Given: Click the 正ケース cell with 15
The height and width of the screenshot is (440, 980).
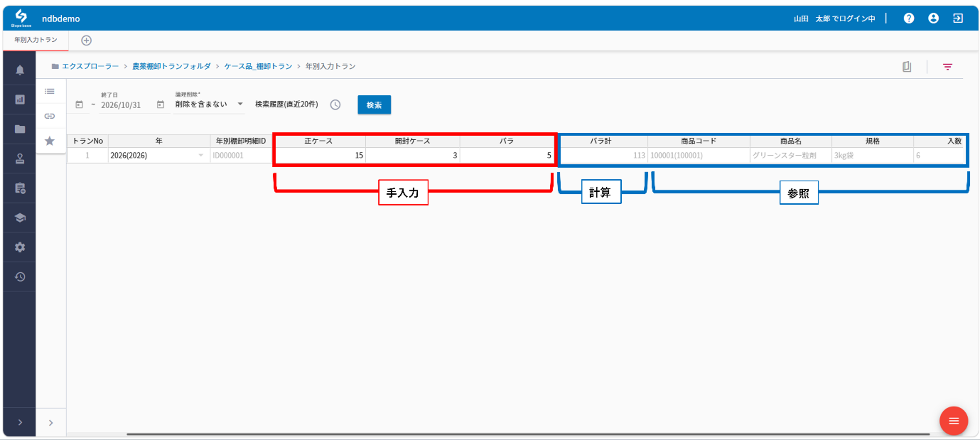Looking at the screenshot, I should [320, 155].
